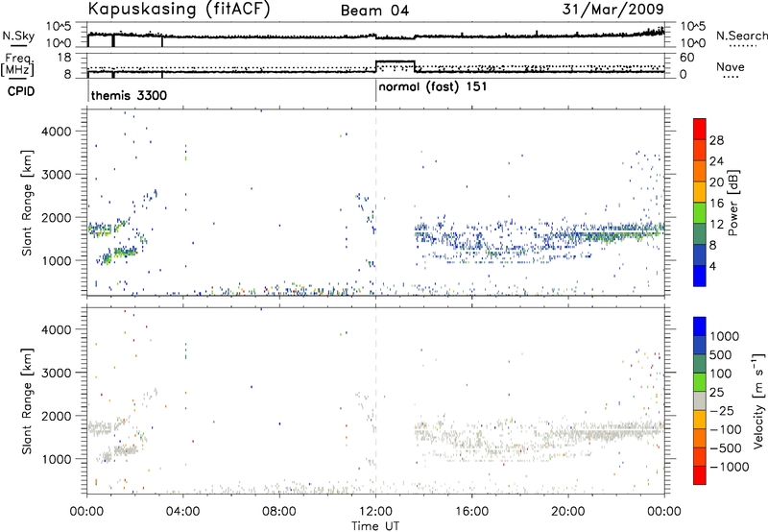Click the 'Velocity [m s⁻¹]' colorbar label
The height and width of the screenshot is (532, 768).
click(x=758, y=400)
